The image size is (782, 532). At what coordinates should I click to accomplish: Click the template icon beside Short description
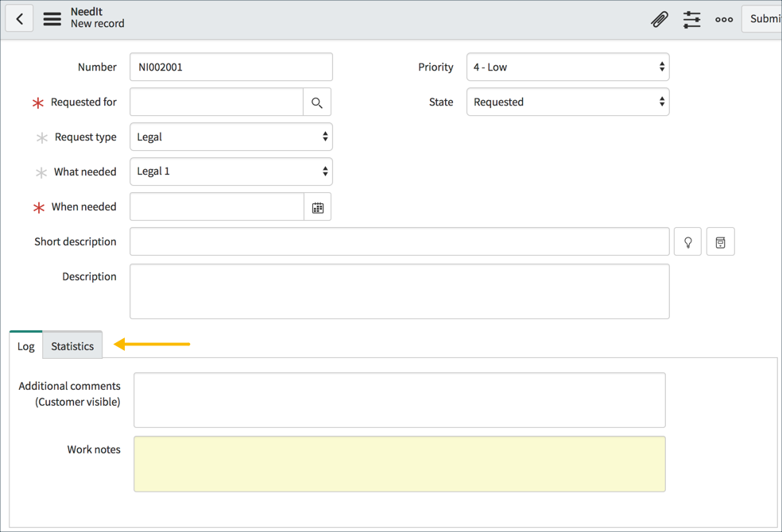click(720, 241)
